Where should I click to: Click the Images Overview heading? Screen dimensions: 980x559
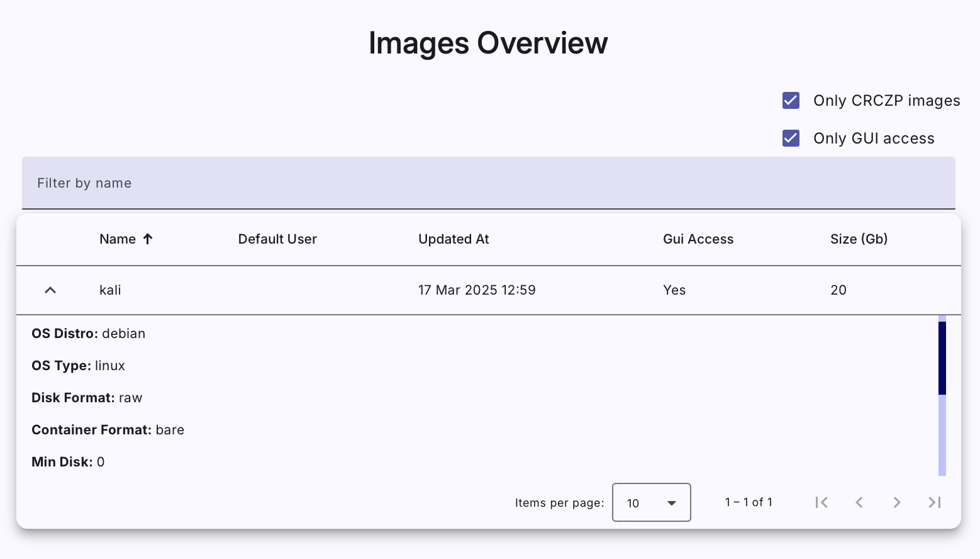[488, 43]
